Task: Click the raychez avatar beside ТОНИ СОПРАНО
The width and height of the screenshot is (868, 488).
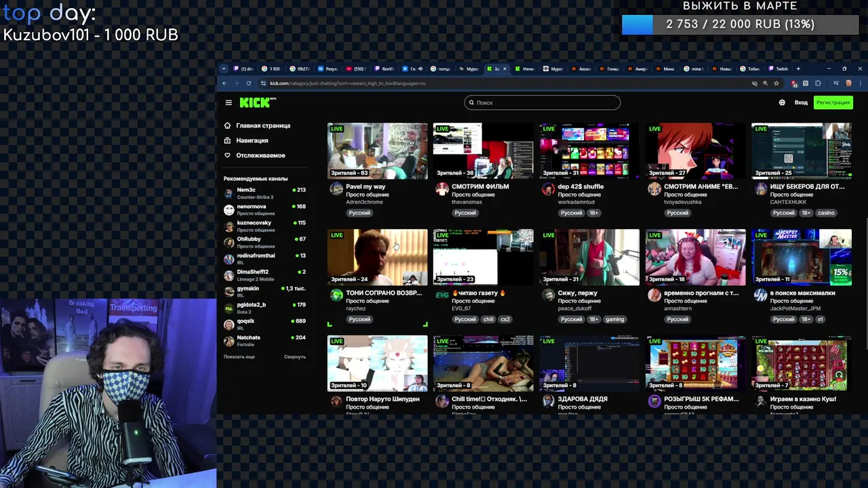Action: click(x=336, y=295)
